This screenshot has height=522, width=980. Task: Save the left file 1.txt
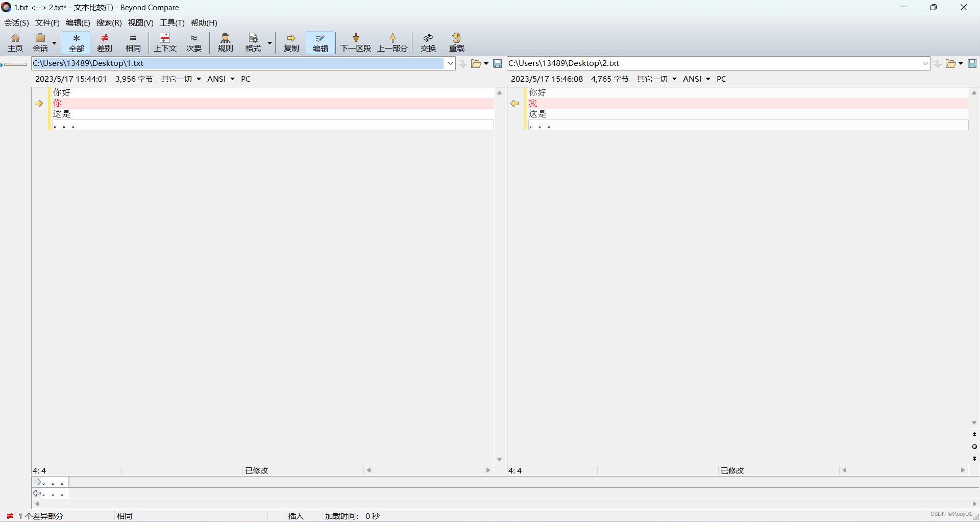498,63
